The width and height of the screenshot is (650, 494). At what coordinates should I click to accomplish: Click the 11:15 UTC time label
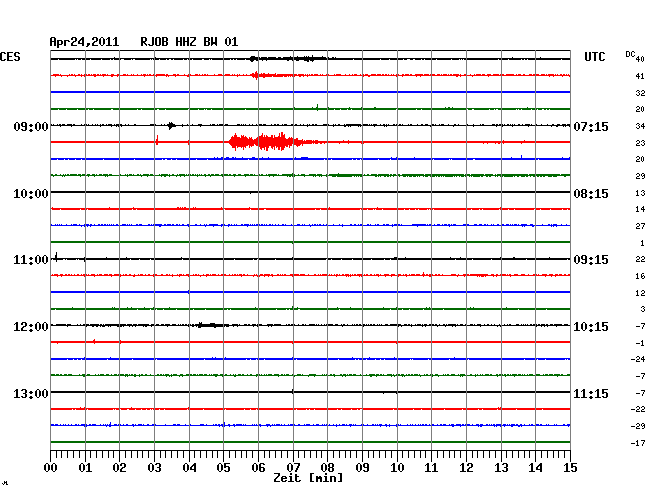(x=591, y=393)
